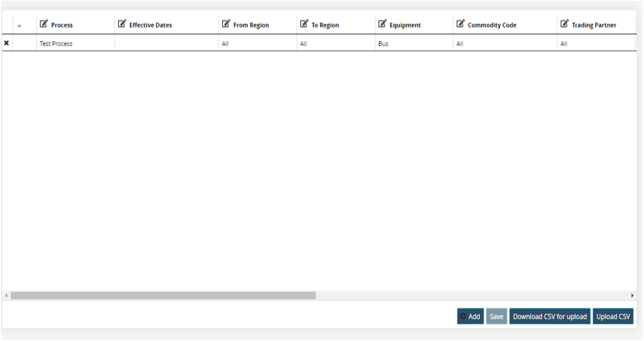Select the All cell under Commodity Code
Viewport: 644px width, 341px height.
505,44
